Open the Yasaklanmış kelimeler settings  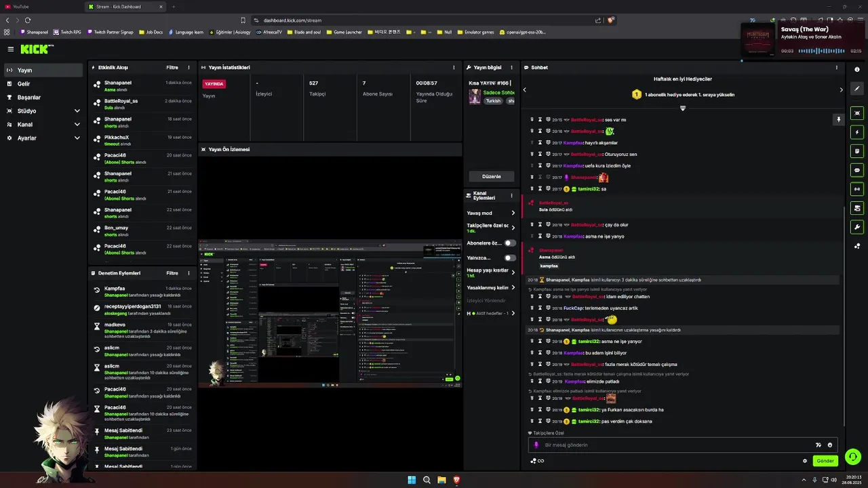point(491,287)
